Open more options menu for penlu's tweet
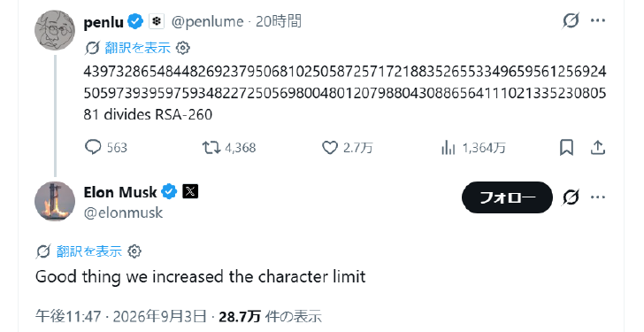 598,20
